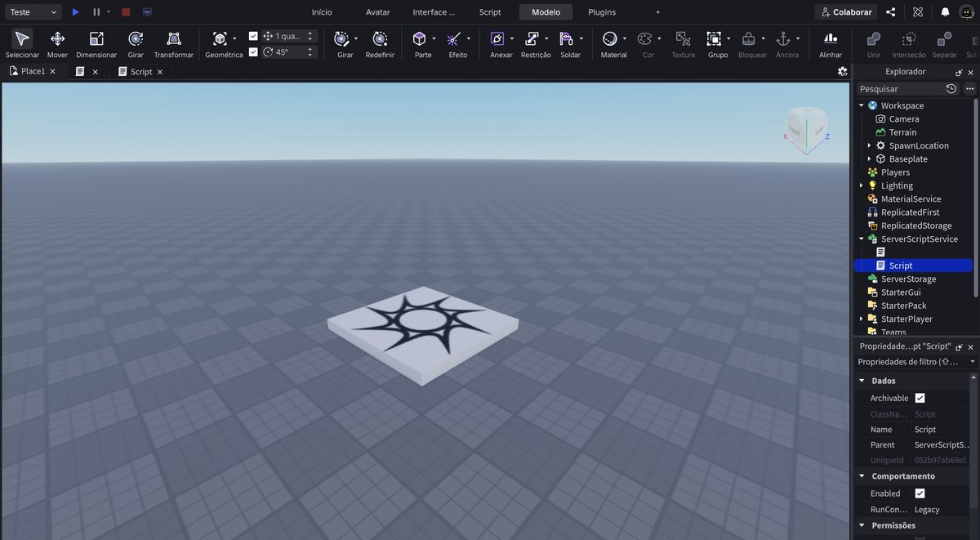Collapse the Dados properties section
The image size is (980, 540).
coord(861,381)
